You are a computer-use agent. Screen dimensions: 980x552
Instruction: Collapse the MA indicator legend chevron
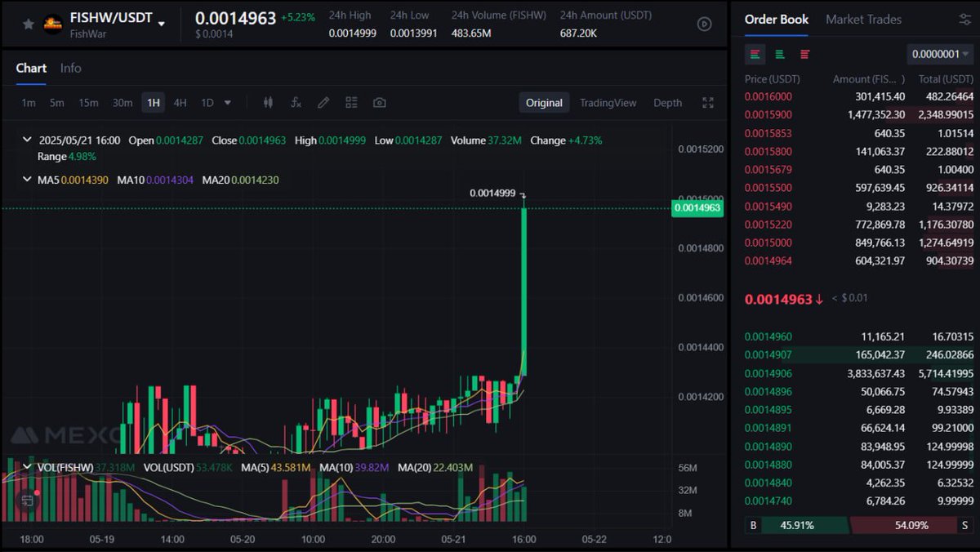pyautogui.click(x=27, y=180)
